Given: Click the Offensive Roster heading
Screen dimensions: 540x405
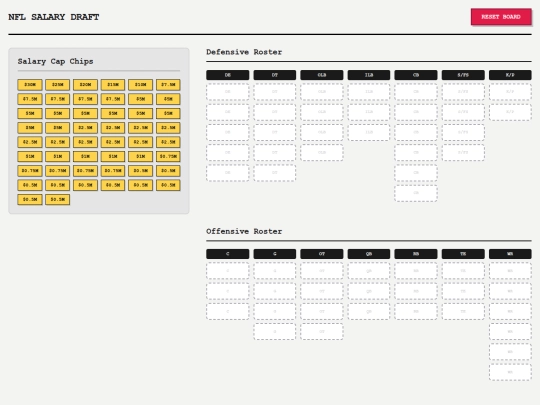Looking at the screenshot, I should [x=244, y=231].
